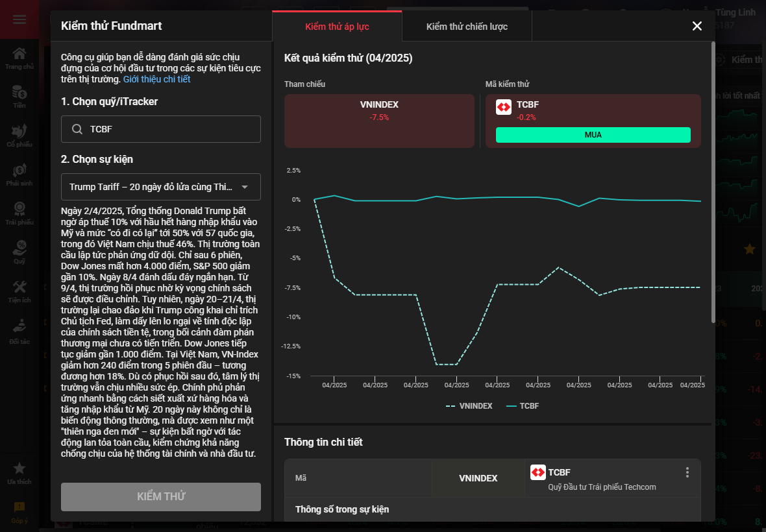This screenshot has width=766, height=532.
Task: Click the Thông số trong sự kiện row
Action: pos(493,509)
